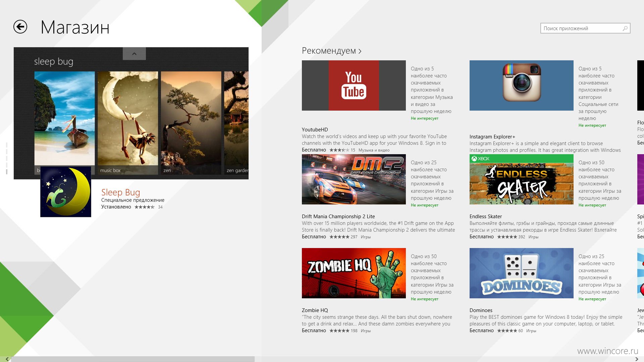
Task: Click the Музыка и видео category label
Action: click(374, 150)
